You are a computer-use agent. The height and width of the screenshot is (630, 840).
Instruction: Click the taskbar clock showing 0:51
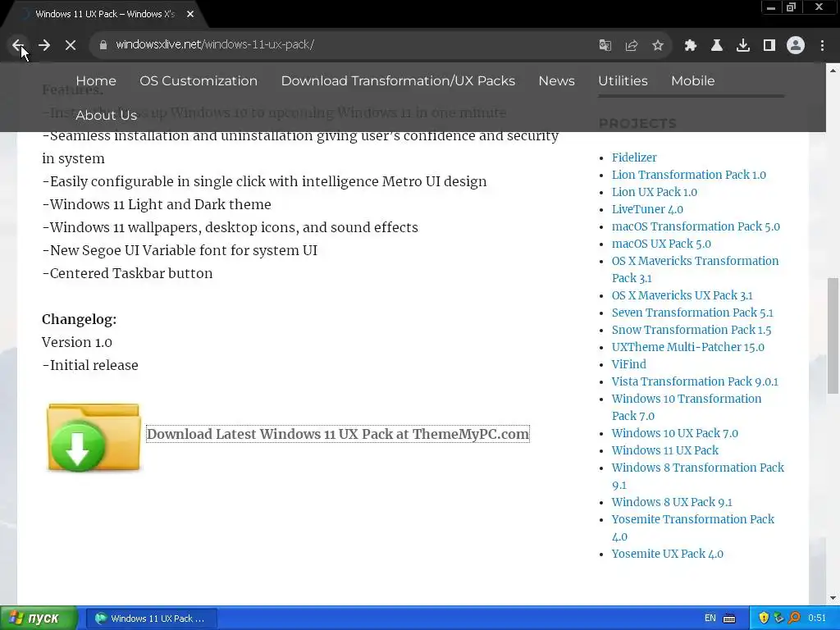(x=817, y=619)
